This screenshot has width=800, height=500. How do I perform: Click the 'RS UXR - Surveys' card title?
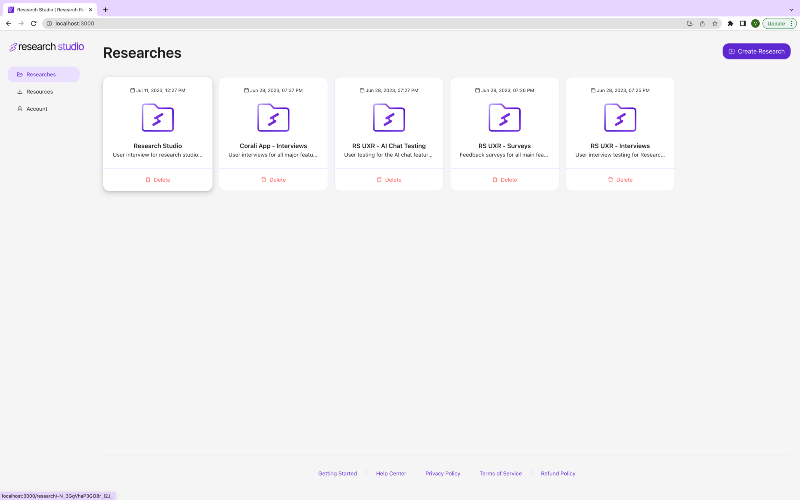(505, 146)
